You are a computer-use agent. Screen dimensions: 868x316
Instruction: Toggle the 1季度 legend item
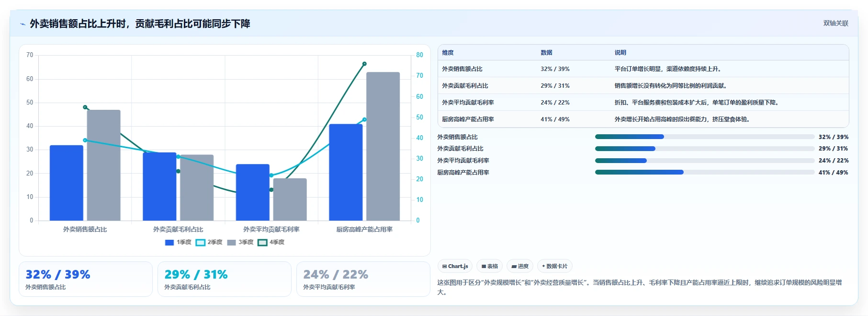click(x=178, y=242)
